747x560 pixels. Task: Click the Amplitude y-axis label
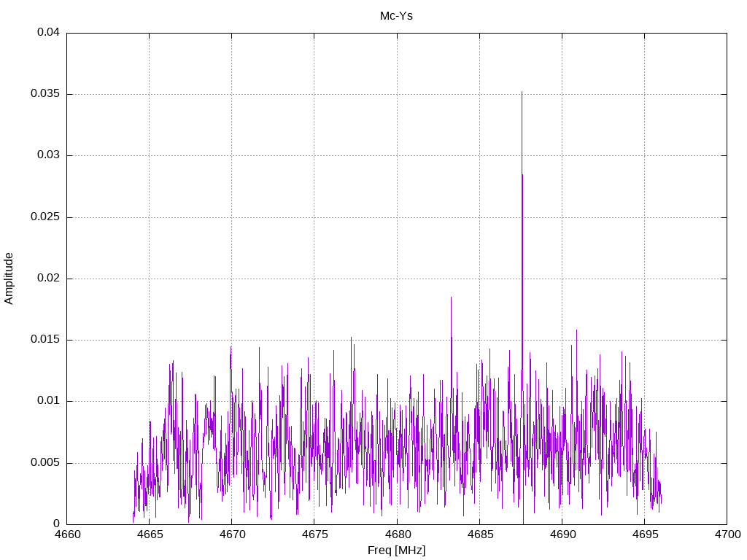9,279
